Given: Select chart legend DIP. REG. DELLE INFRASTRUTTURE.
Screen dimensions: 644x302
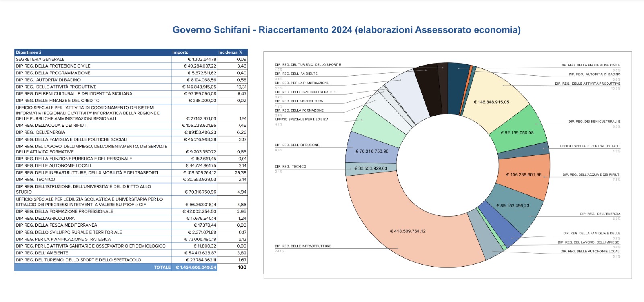Looking at the screenshot, I should click(x=303, y=246).
